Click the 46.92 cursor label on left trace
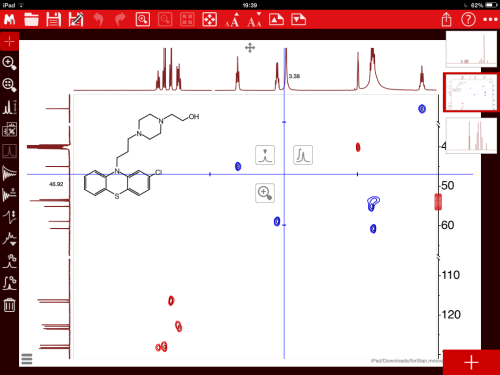This screenshot has height=375, width=500. (56, 184)
